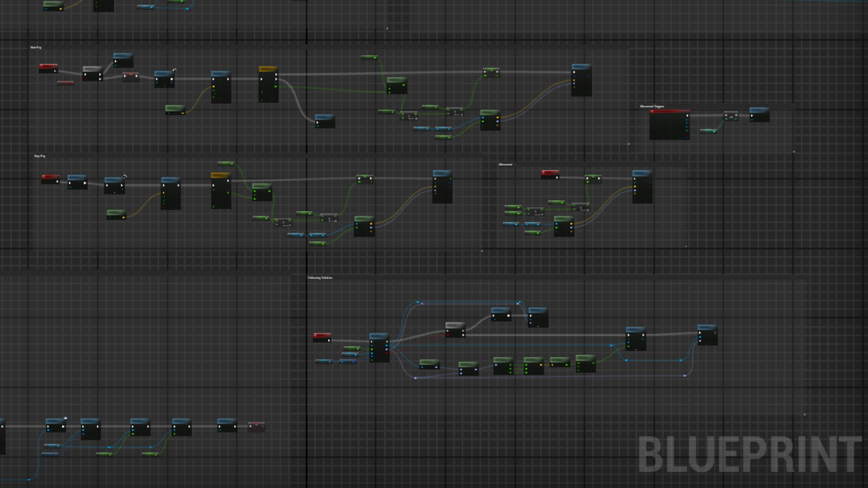Select rightmost blue node in the Following comment group
The width and height of the screenshot is (868, 488).
[708, 335]
